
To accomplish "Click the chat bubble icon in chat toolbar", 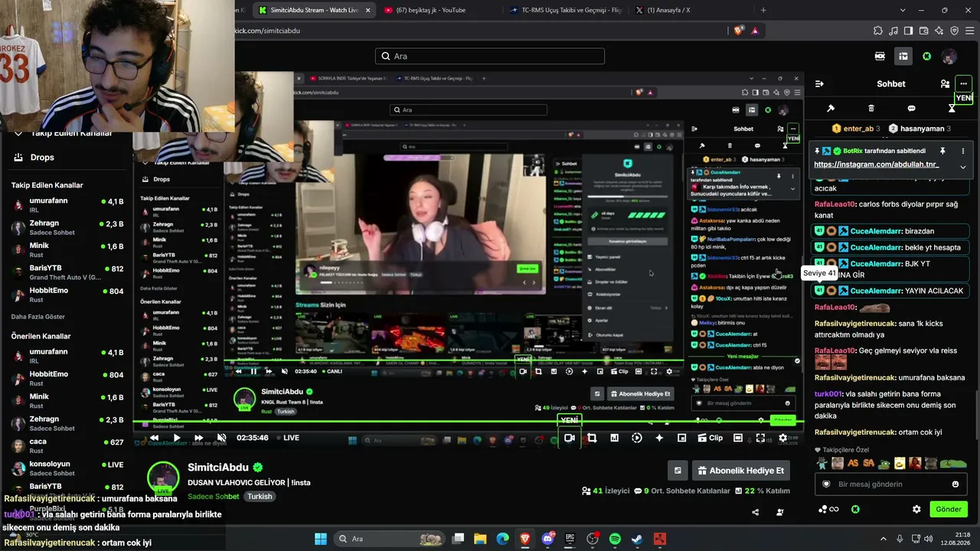I will (x=911, y=109).
